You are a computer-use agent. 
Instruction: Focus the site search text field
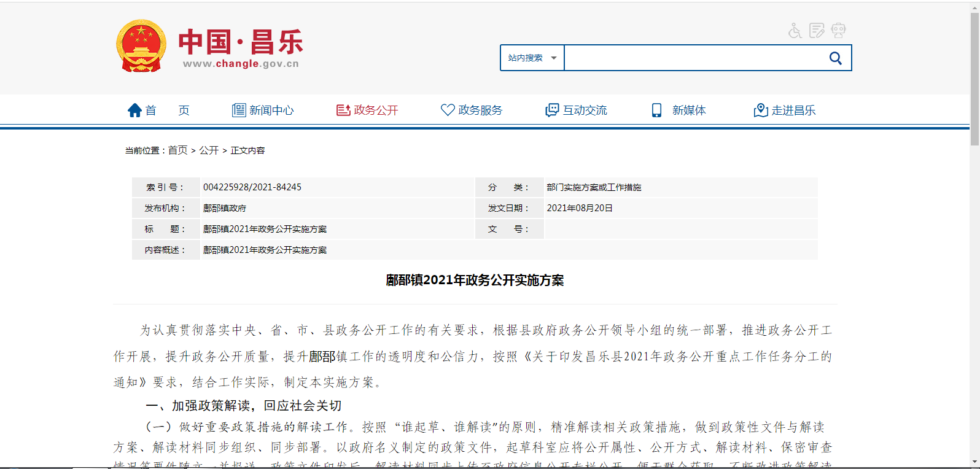(x=694, y=58)
